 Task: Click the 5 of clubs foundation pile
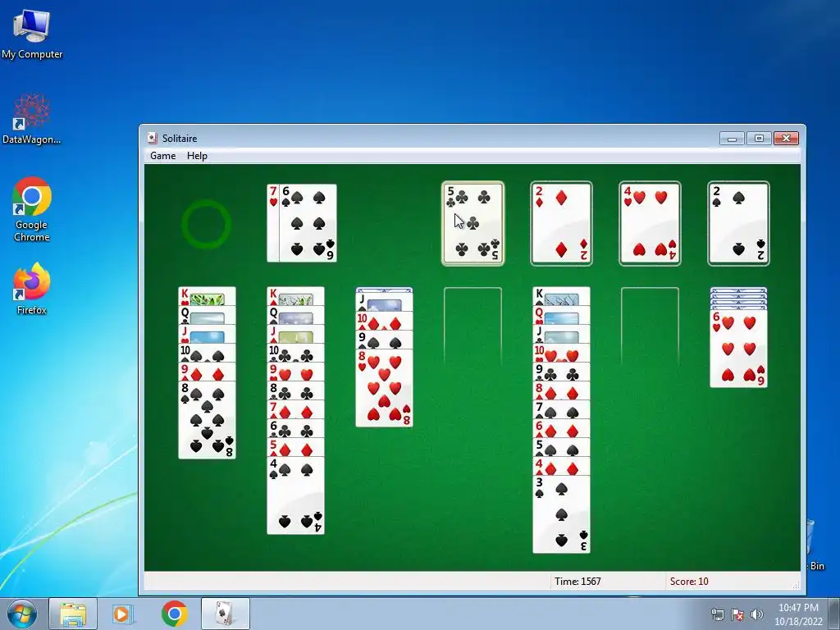coord(473,223)
